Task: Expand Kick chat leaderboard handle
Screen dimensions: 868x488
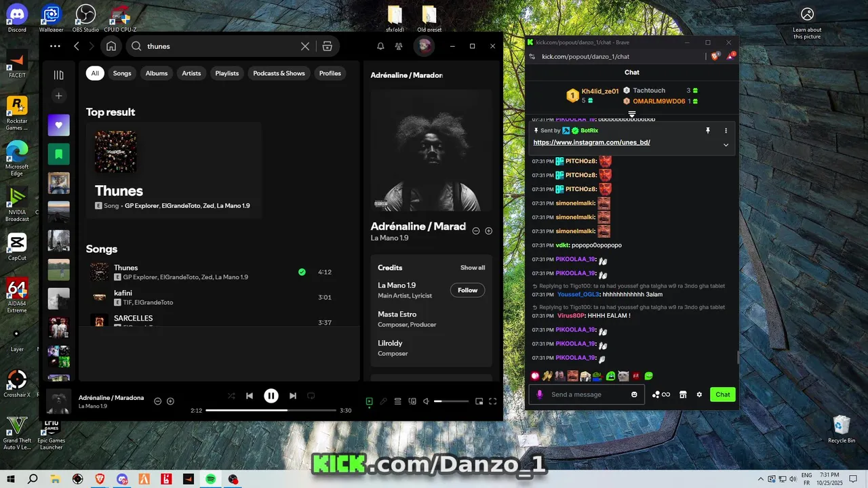Action: [632, 115]
